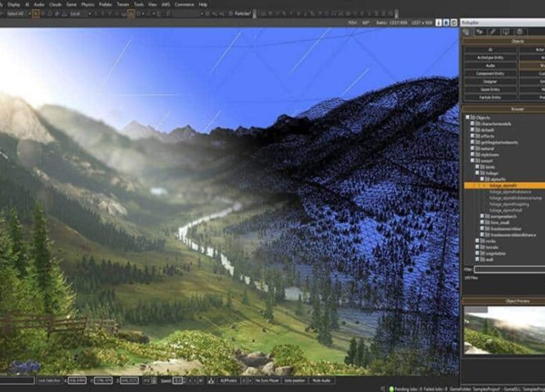
Task: Open the Physics menu
Action: click(x=88, y=5)
